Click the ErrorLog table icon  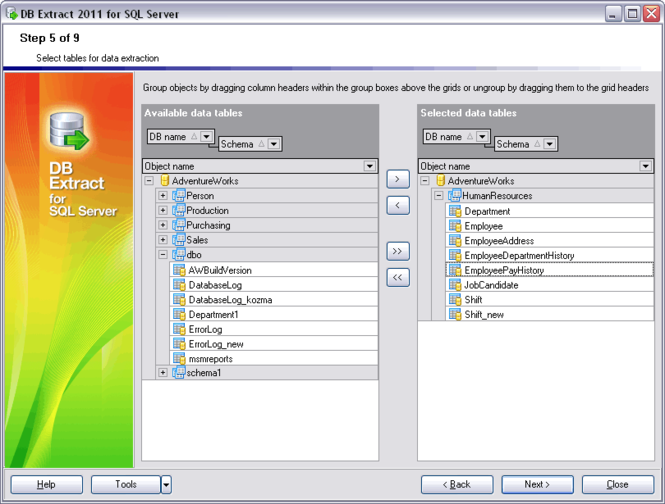tap(179, 329)
